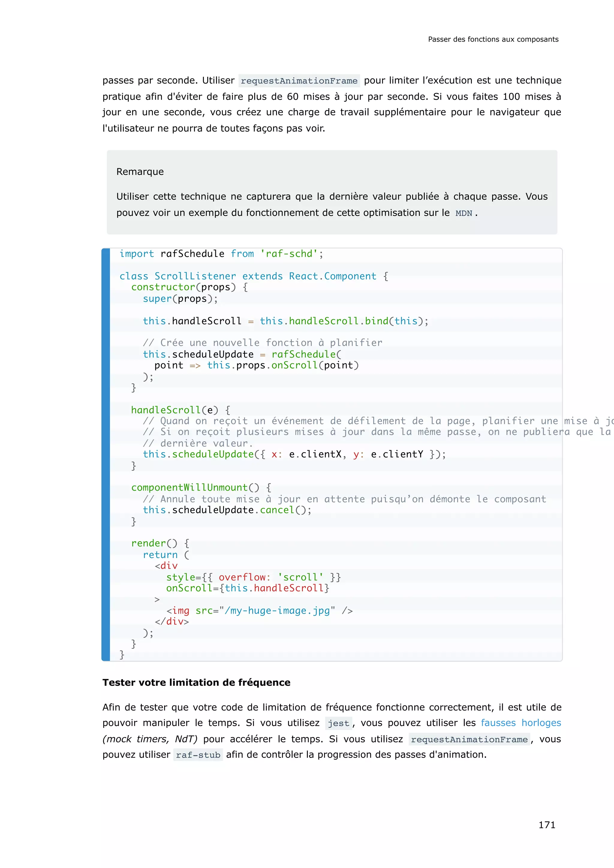614x868 pixels.
Task: Click the second requestAnimationFrame code in last paragraph
Action: coord(469,739)
